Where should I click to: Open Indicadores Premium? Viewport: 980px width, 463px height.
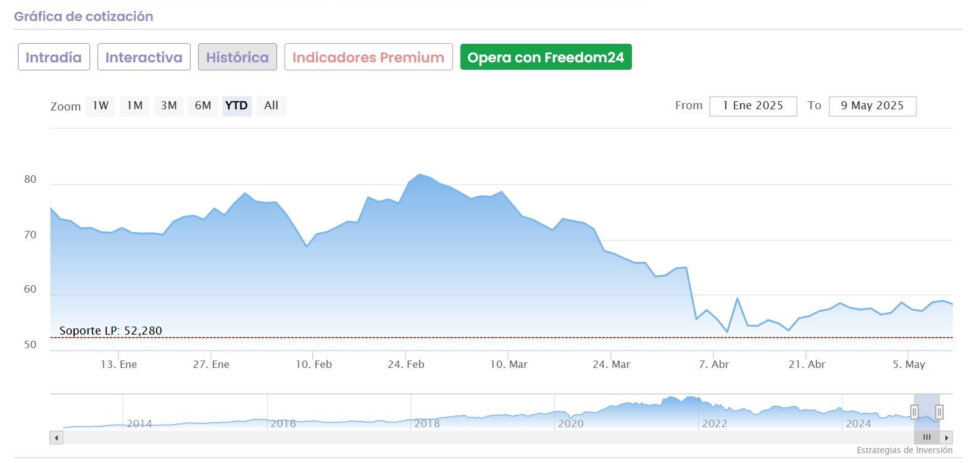click(x=368, y=57)
